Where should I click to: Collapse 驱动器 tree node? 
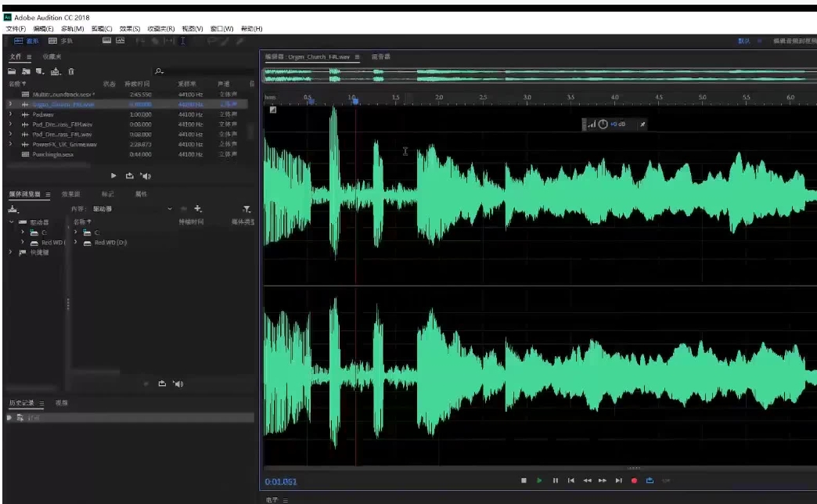[12, 222]
